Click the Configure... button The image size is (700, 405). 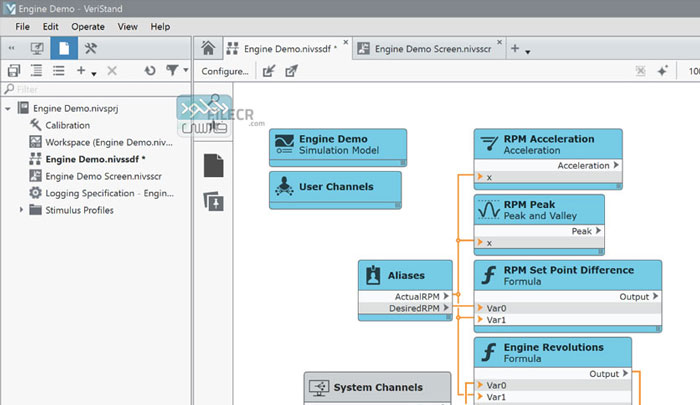click(x=225, y=71)
